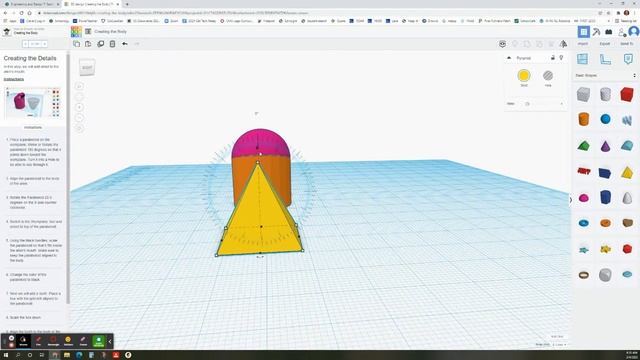Image resolution: width=640 pixels, height=360 pixels.
Task: Click the Import button
Action: click(583, 44)
